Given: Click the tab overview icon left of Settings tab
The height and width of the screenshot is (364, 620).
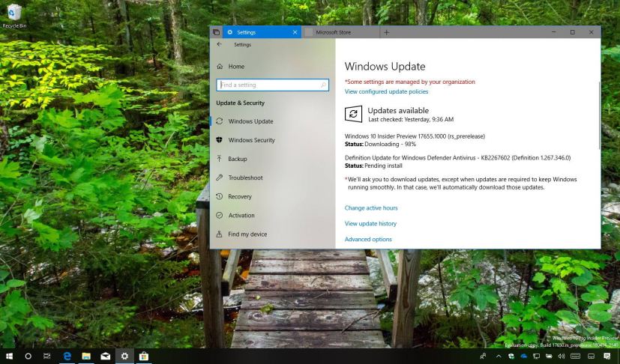Looking at the screenshot, I should pos(216,32).
